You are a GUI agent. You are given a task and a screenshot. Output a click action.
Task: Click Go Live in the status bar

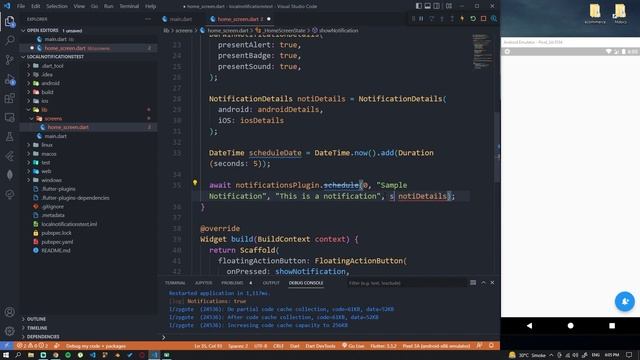353,346
